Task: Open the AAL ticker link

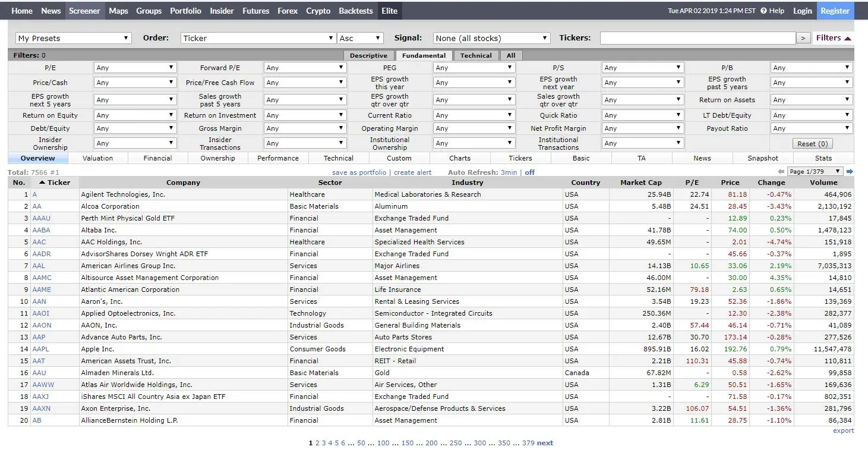Action: tap(39, 266)
